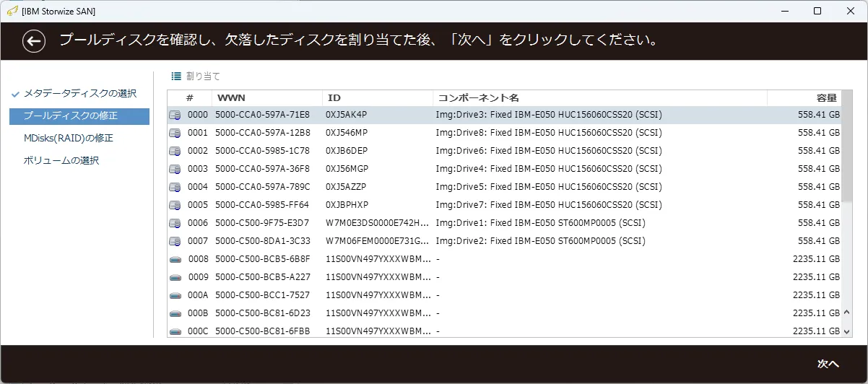Click drive icon of row 0008

175,259
